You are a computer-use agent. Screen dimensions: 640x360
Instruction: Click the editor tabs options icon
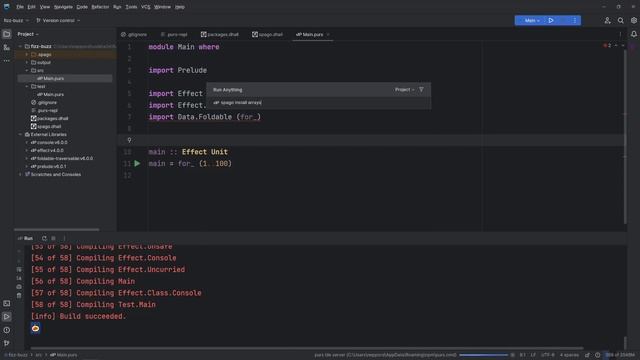(x=620, y=34)
